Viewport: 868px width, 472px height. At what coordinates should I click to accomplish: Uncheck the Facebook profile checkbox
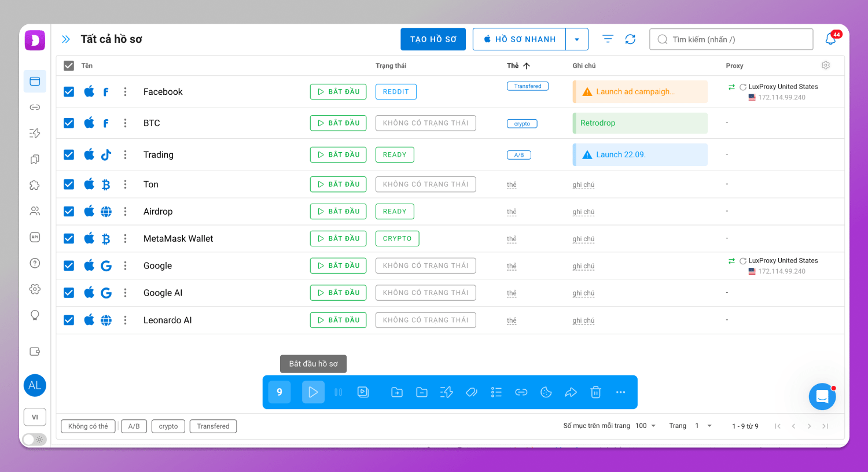click(x=69, y=91)
